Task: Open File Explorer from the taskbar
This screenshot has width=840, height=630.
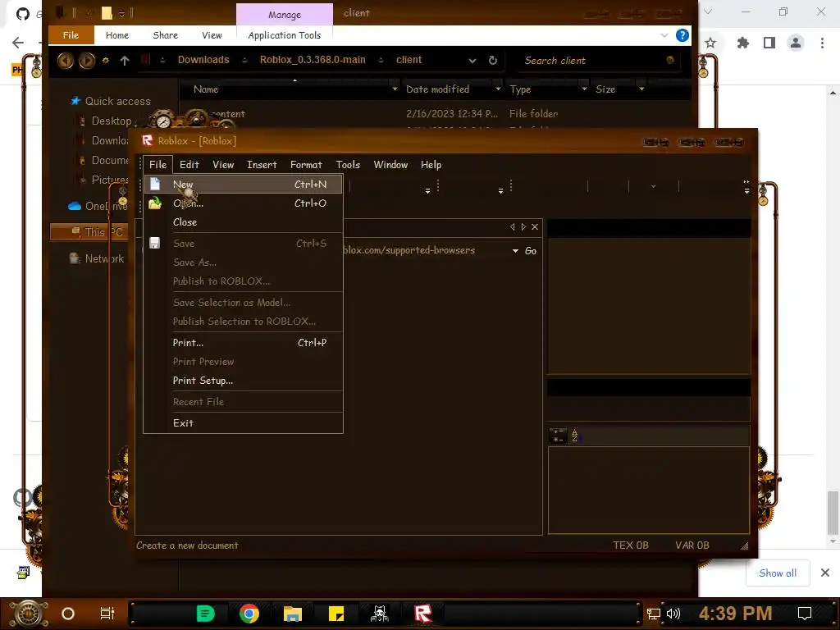Action: (293, 614)
